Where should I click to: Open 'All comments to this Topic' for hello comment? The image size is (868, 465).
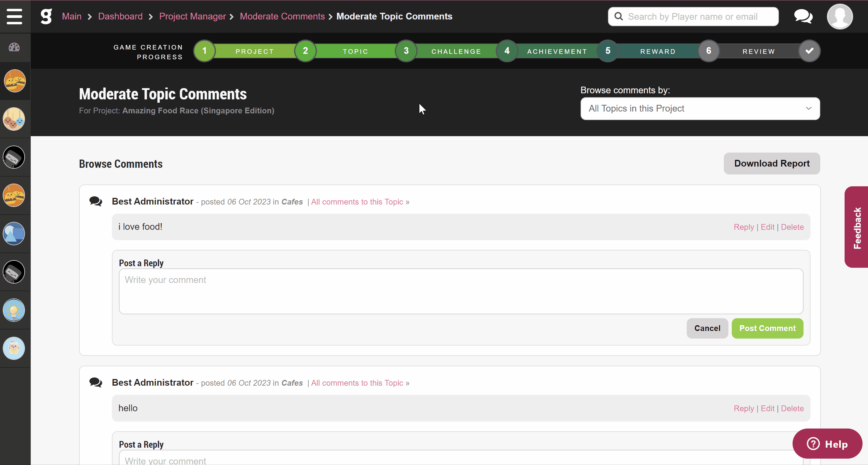(x=357, y=383)
